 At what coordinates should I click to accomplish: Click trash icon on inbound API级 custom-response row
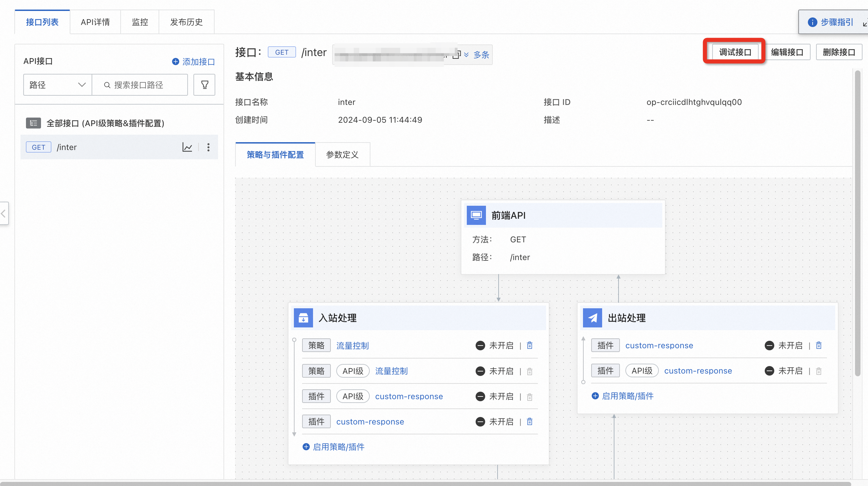(530, 396)
